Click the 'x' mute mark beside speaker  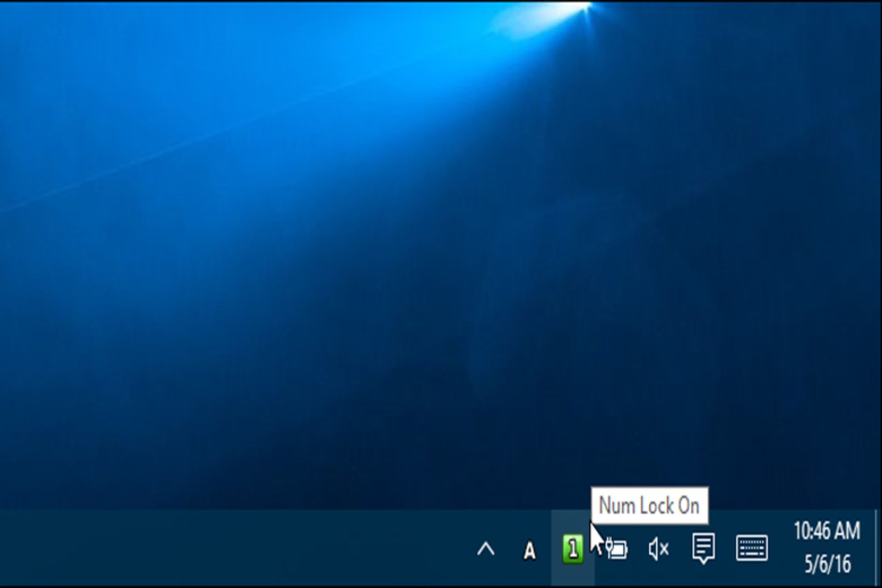tap(665, 549)
